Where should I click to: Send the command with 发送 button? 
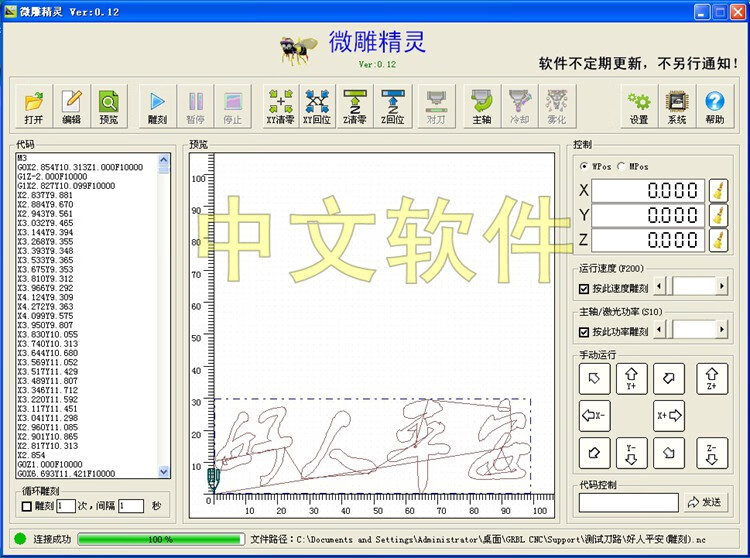point(705,502)
